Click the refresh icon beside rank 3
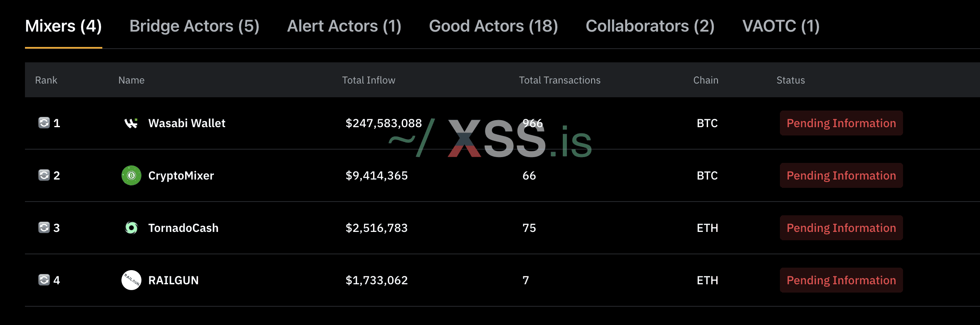This screenshot has width=980, height=325. [44, 228]
